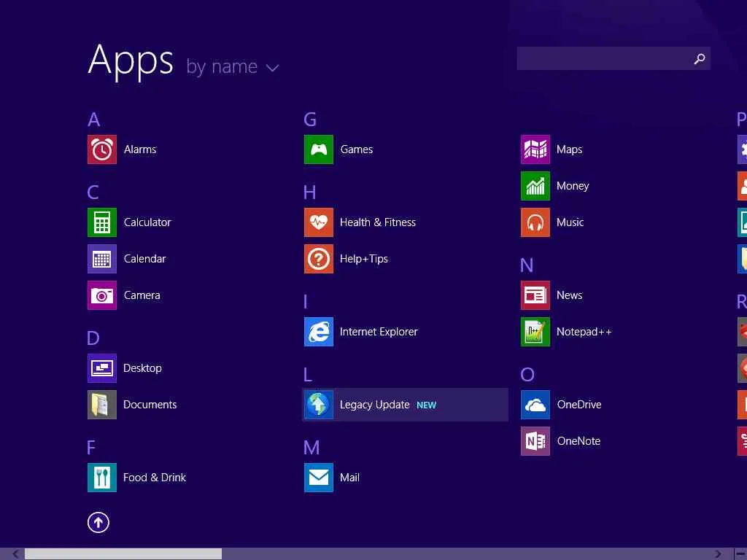Select the letter M group header
This screenshot has height=560, width=747.
pos(311,448)
